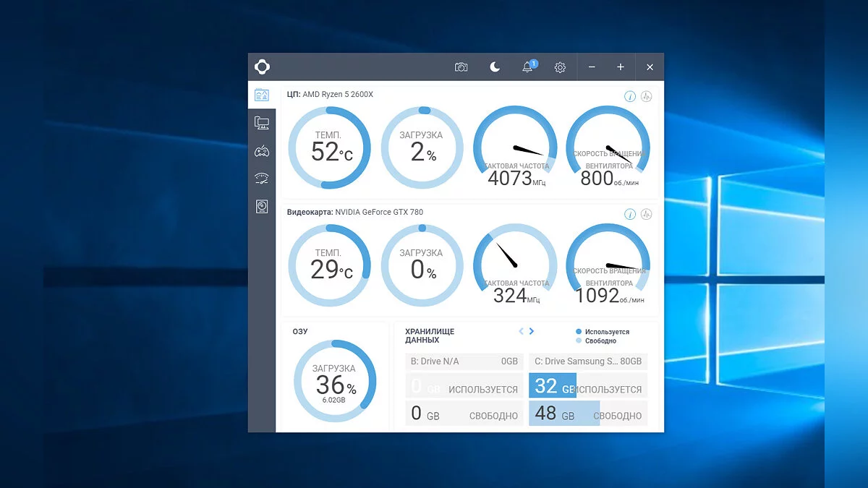Go to previous storage drives with left arrow
868x488 pixels.
pos(521,331)
